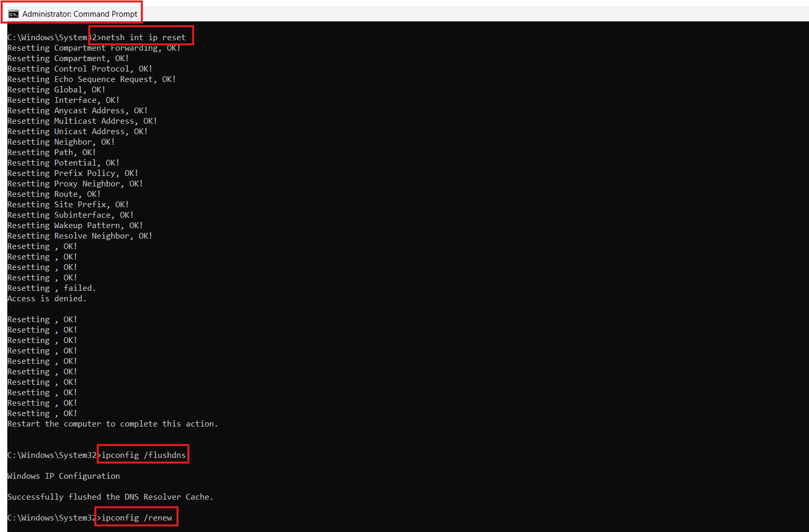Select the 'Resetting Global, OK!' output line
The width and height of the screenshot is (809, 532).
tap(56, 89)
